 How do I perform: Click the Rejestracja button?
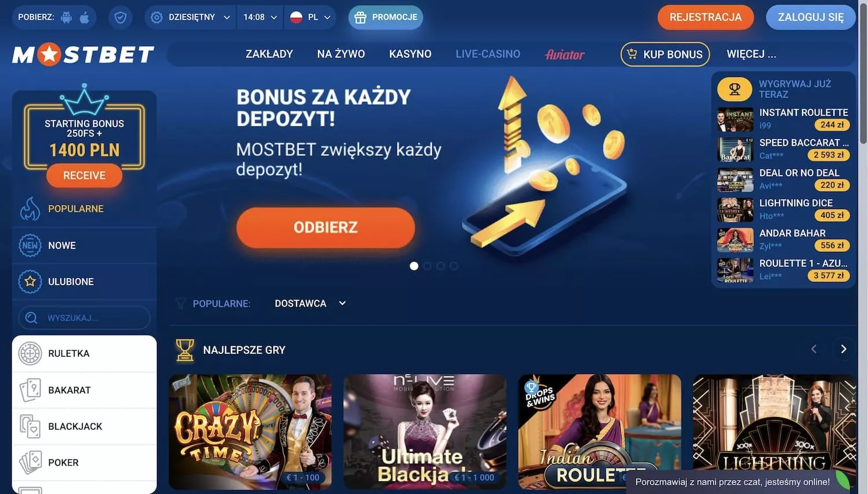tap(705, 17)
